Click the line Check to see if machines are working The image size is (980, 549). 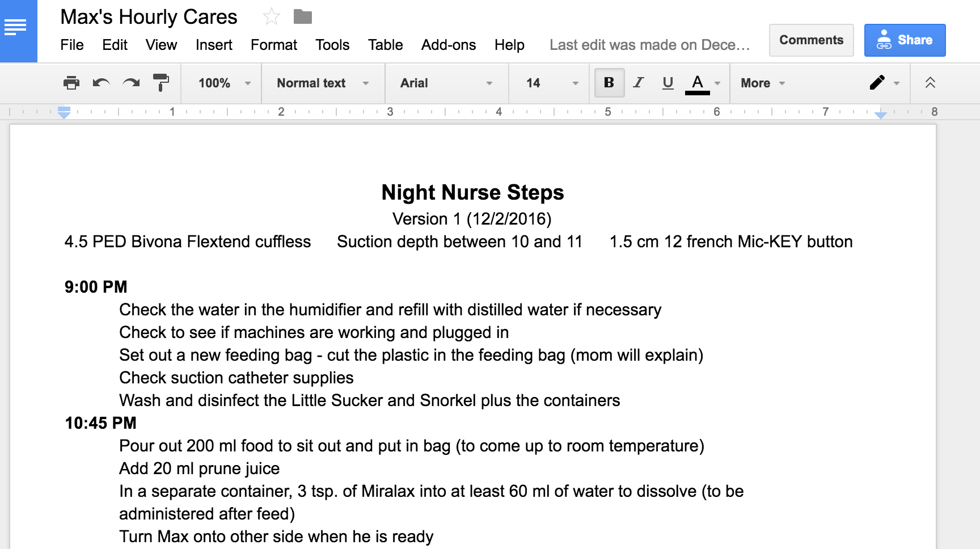coord(314,332)
